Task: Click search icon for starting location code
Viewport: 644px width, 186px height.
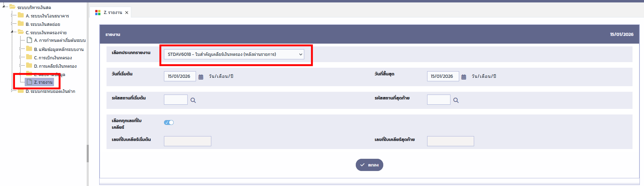Action: tap(193, 101)
